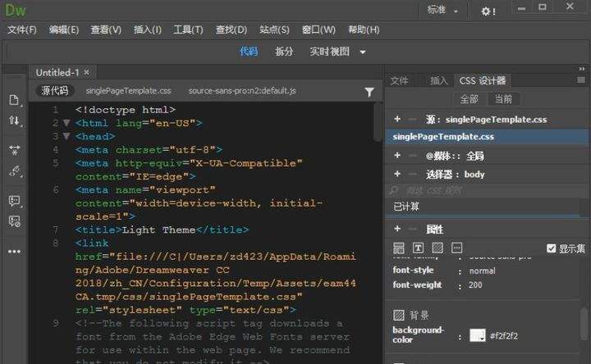The height and width of the screenshot is (364, 591).
Task: Open the 实时视图 dropdown arrow
Action: [363, 52]
